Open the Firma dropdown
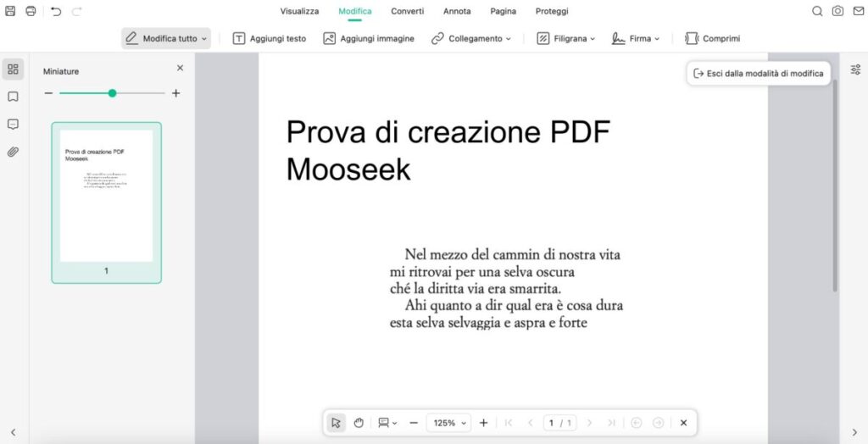The image size is (868, 444). coord(636,39)
